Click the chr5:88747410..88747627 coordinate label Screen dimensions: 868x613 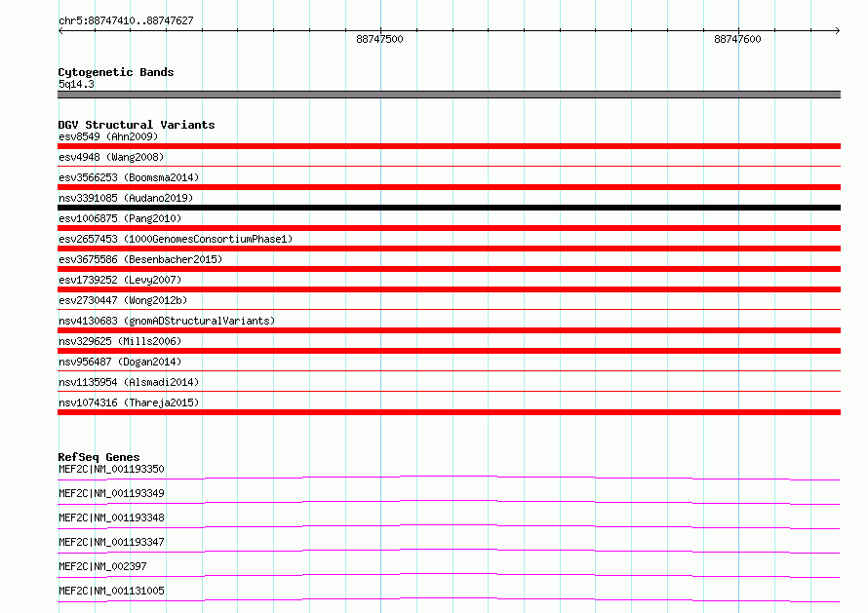coord(126,20)
